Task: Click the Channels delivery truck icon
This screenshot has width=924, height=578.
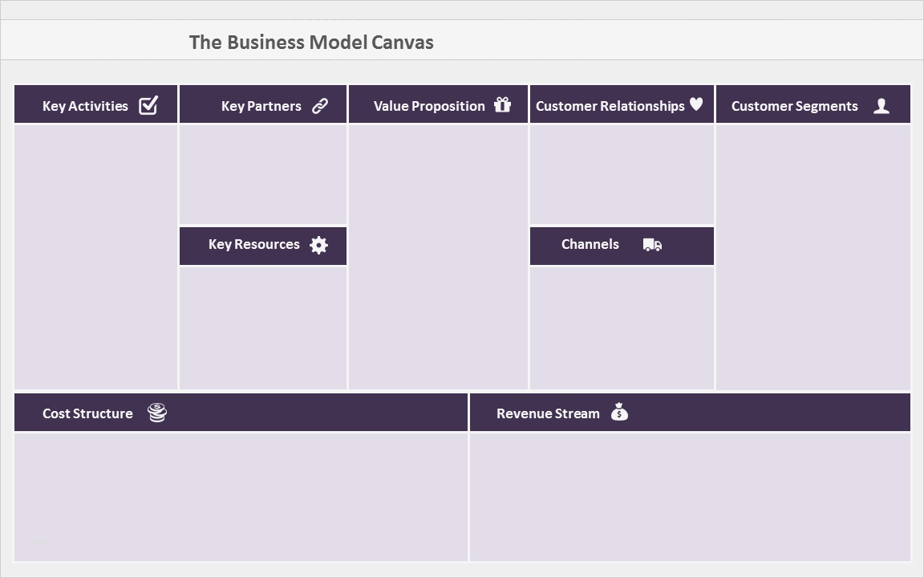Action: coord(652,245)
